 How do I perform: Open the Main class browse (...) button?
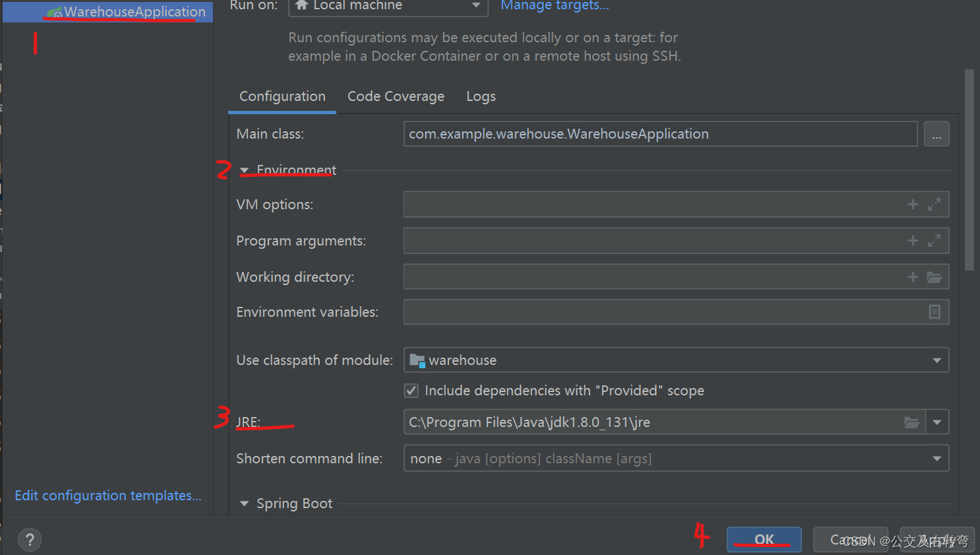pos(936,133)
